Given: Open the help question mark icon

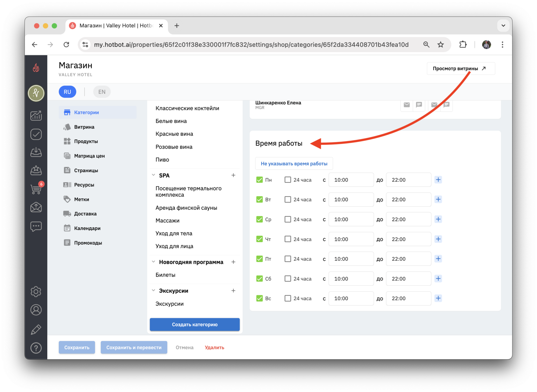Looking at the screenshot, I should pos(36,348).
